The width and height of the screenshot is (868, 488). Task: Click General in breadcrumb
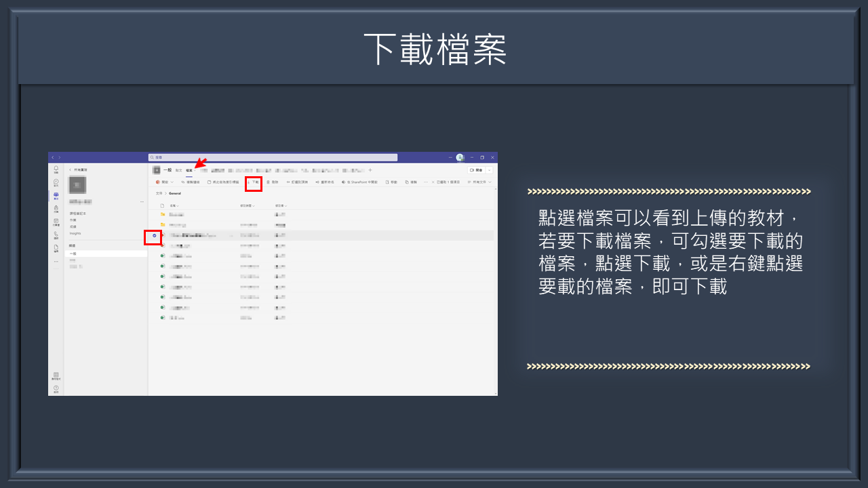[x=175, y=193]
